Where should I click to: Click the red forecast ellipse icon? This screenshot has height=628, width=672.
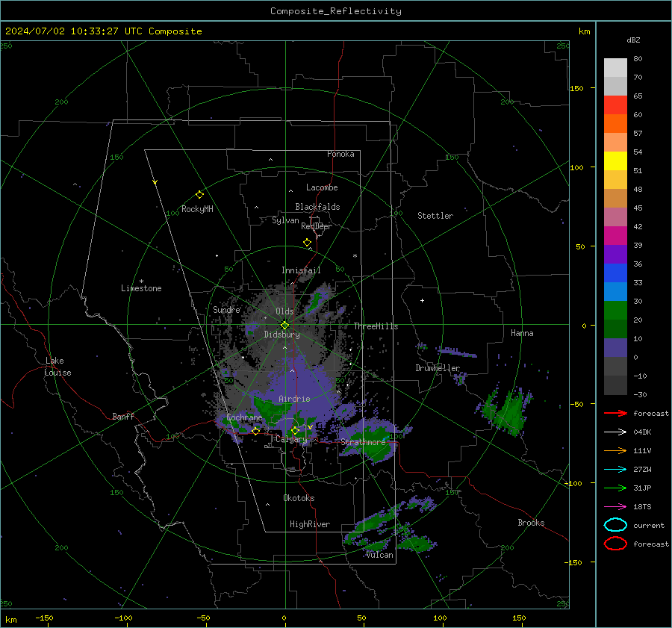click(x=615, y=544)
